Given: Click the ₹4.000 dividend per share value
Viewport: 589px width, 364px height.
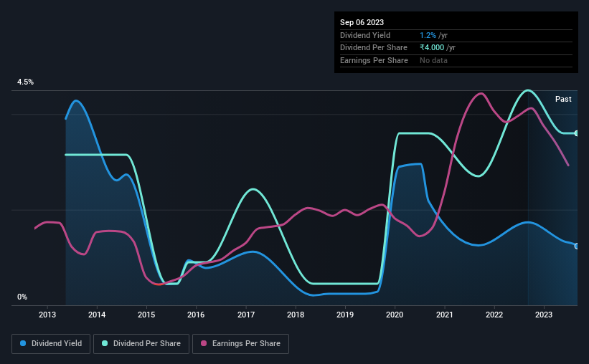Looking at the screenshot, I should coord(432,48).
